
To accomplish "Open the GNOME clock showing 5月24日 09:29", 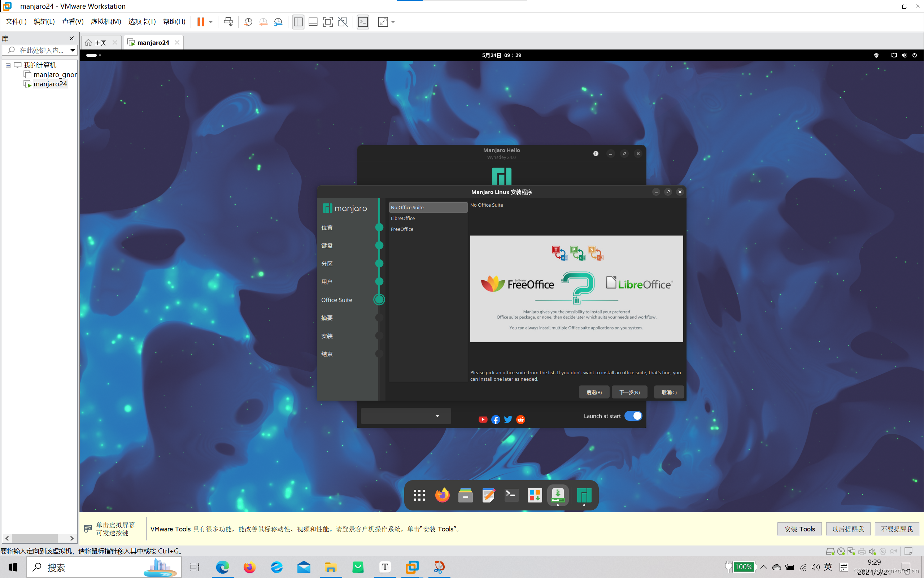I will pyautogui.click(x=501, y=55).
